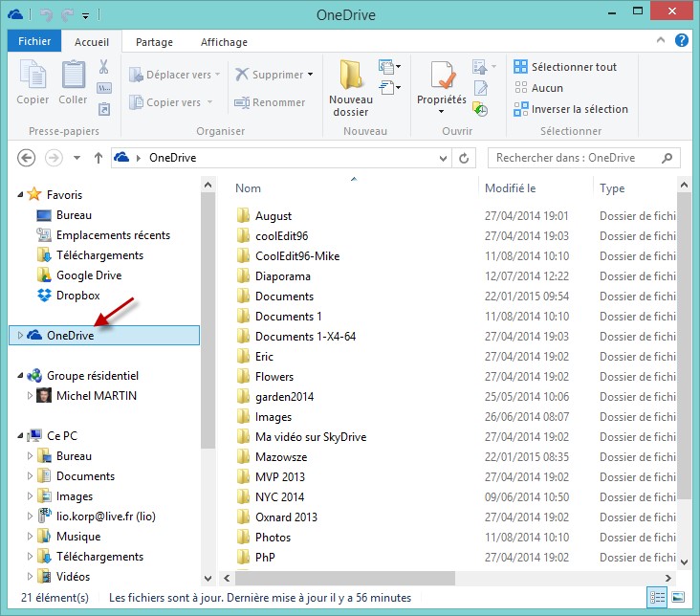Refresh the OneDrive folder view

tap(465, 158)
